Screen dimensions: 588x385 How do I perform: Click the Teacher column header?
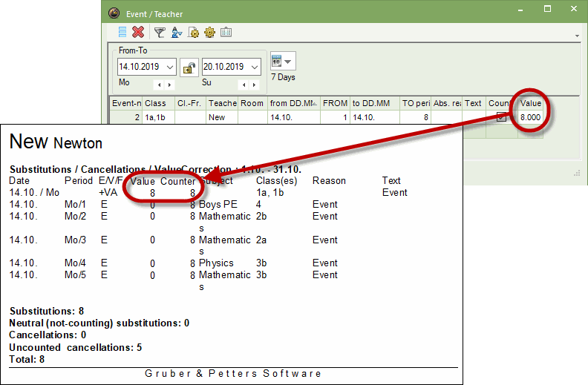[x=222, y=103]
